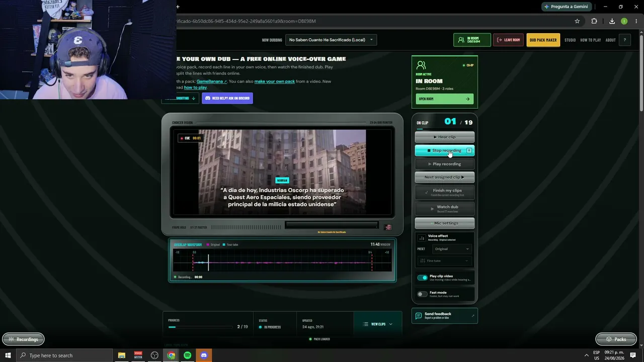
Task: Go to the next assigned clip
Action: click(444, 177)
